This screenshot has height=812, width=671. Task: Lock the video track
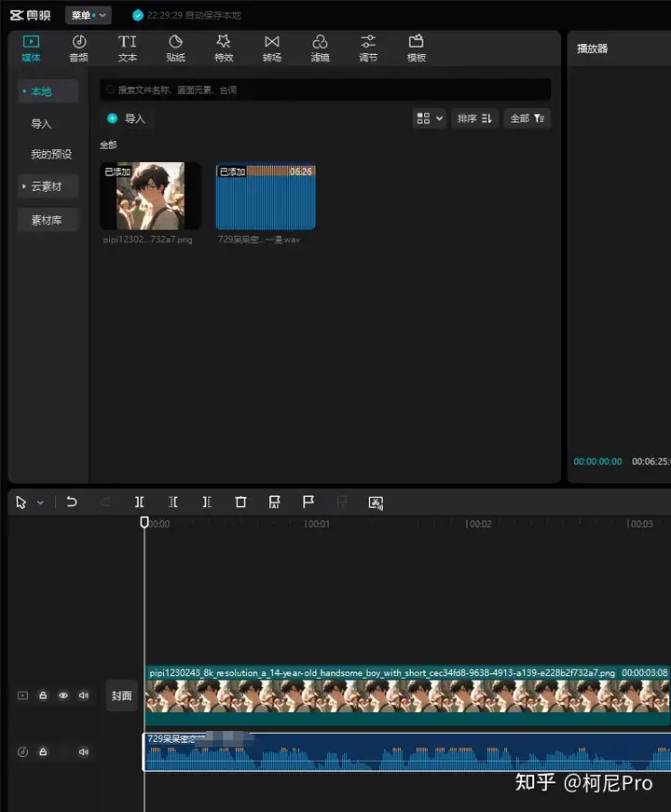click(x=43, y=695)
